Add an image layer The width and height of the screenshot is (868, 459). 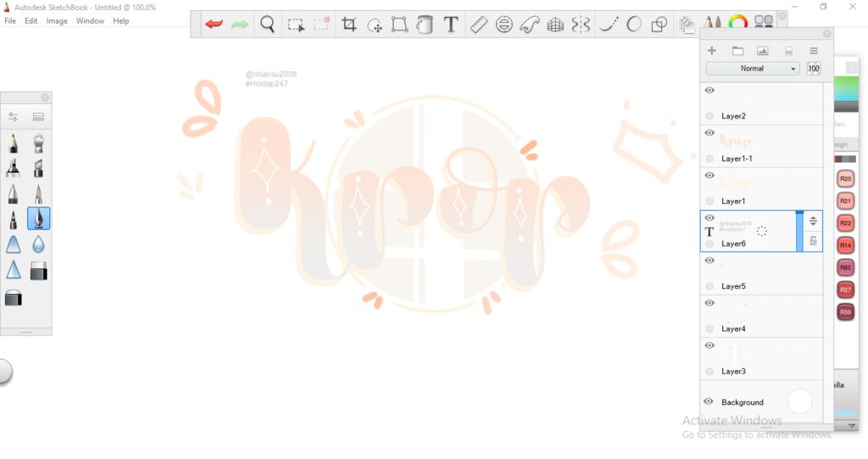click(762, 51)
